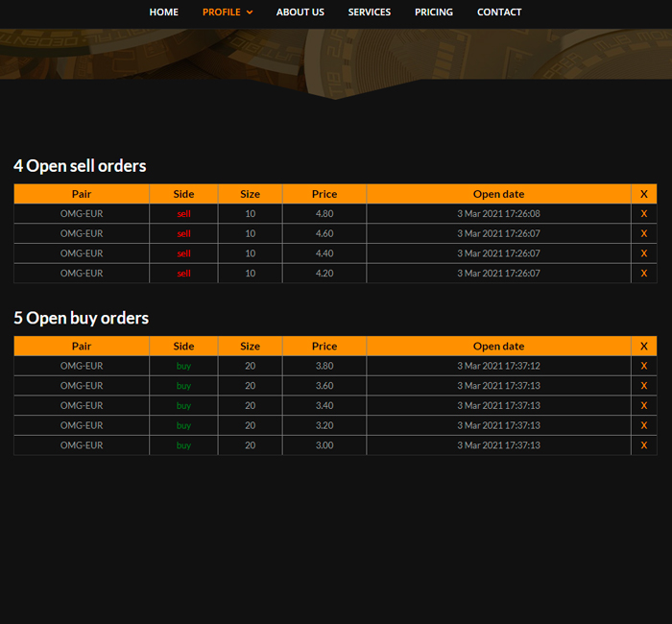This screenshot has height=624, width=672.
Task: Cancel the sell order priced 4.60
Action: point(644,233)
